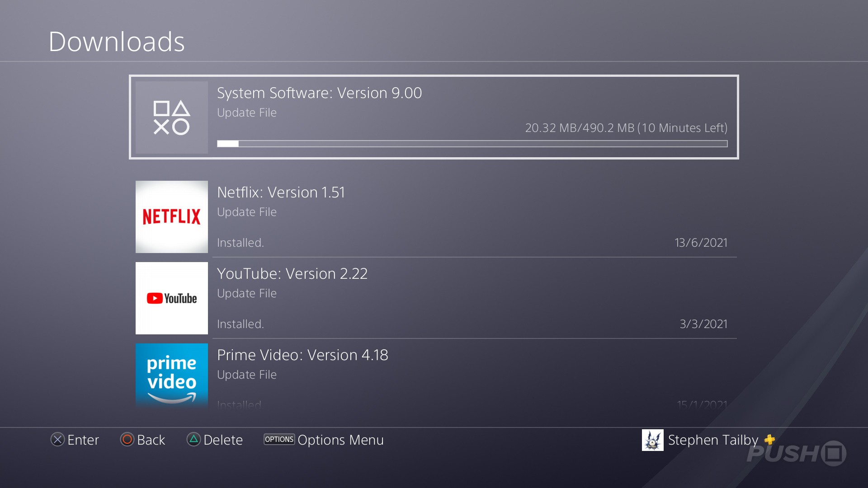Click the Delete label in footer
Image resolution: width=868 pixels, height=488 pixels.
point(223,440)
